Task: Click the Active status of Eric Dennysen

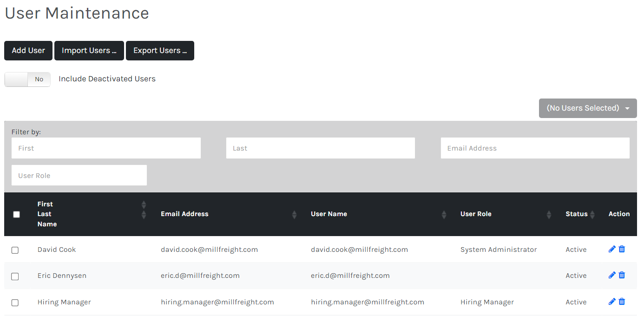Action: [x=576, y=276]
